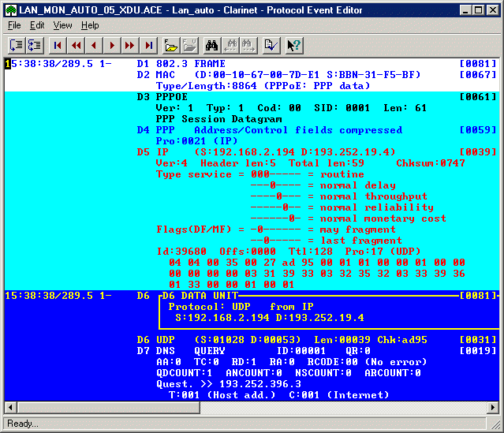Maximize the Protocol Event Editor window

478,10
